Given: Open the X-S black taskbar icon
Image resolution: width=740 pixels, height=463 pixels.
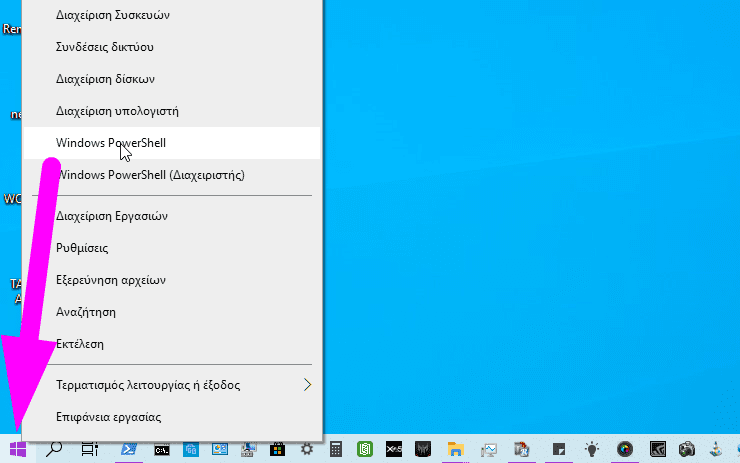Looking at the screenshot, I should [394, 449].
